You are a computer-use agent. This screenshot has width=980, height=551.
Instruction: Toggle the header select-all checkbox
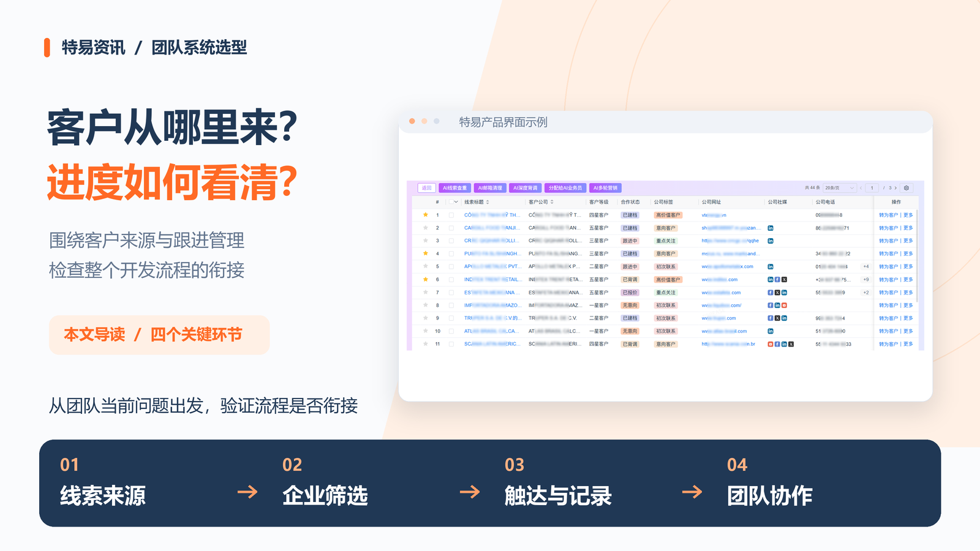[451, 202]
